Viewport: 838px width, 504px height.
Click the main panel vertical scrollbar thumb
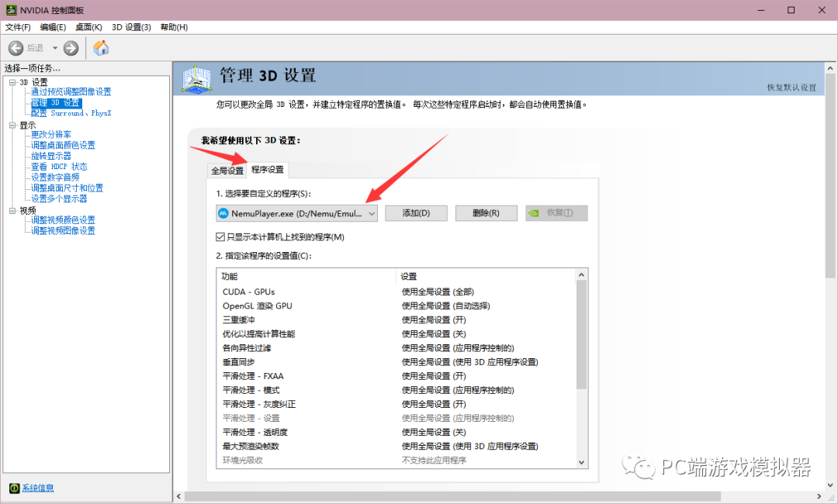pyautogui.click(x=830, y=176)
